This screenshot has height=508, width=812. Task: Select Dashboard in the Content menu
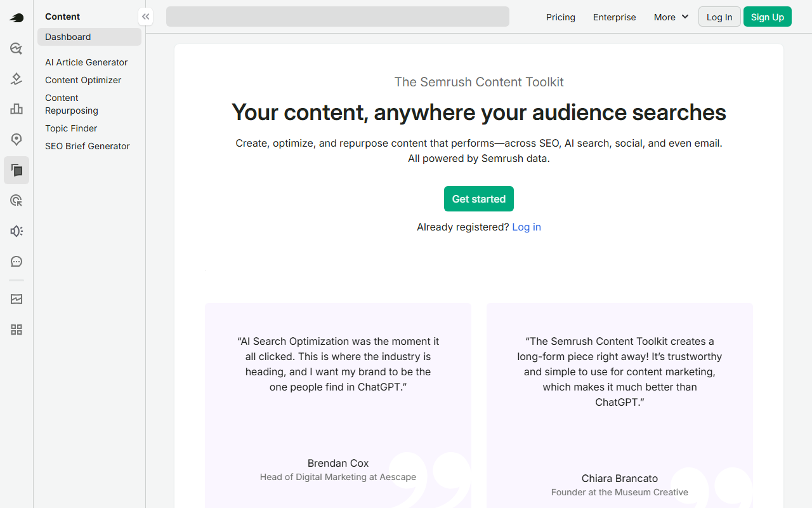tap(89, 37)
